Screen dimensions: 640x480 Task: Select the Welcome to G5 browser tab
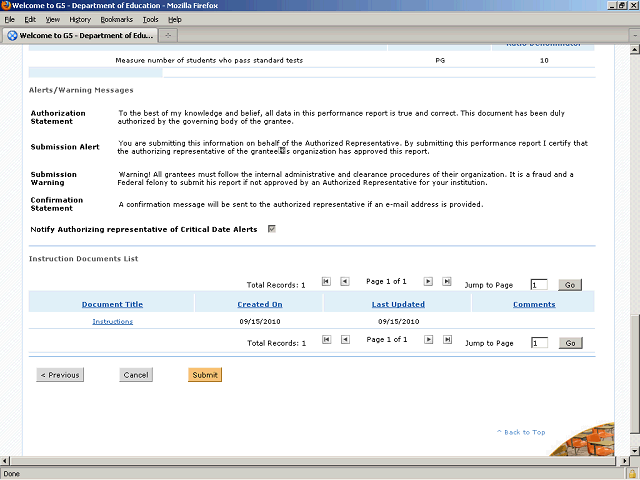tap(80, 36)
